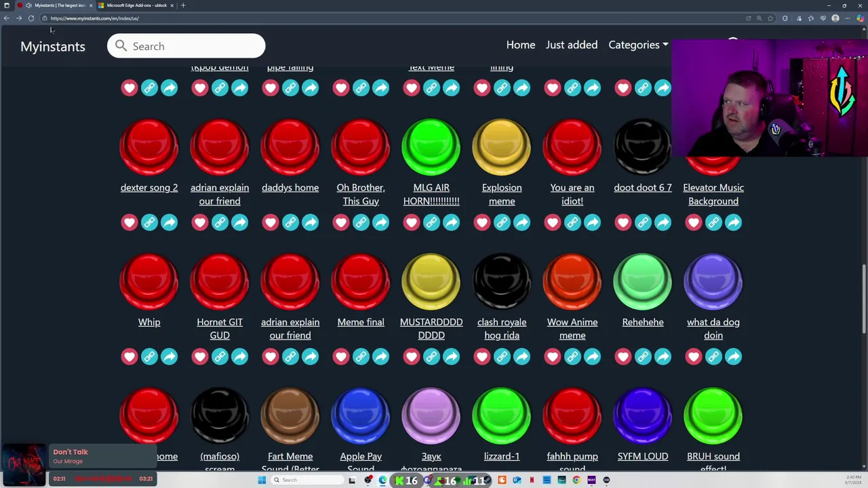The image size is (868, 488).
Task: Add page to favorites star
Action: (x=770, y=18)
